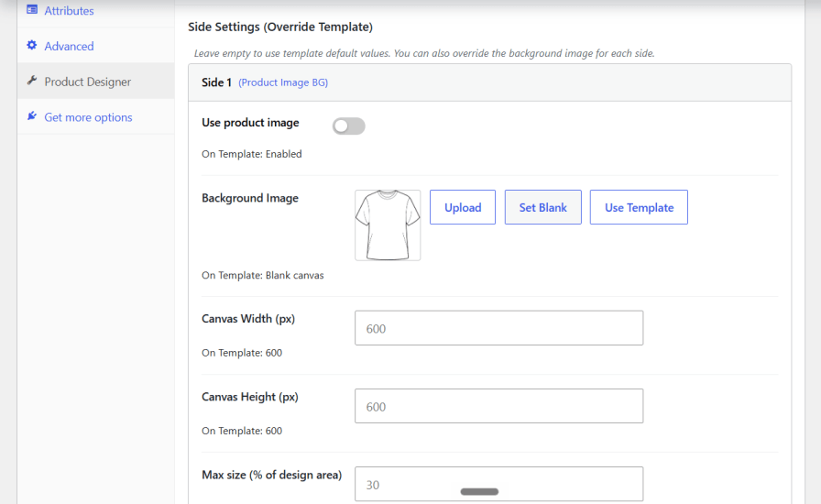Click the horizontal scrollbar handle at bottom
Viewport: 821px width, 504px height.
coord(479,491)
